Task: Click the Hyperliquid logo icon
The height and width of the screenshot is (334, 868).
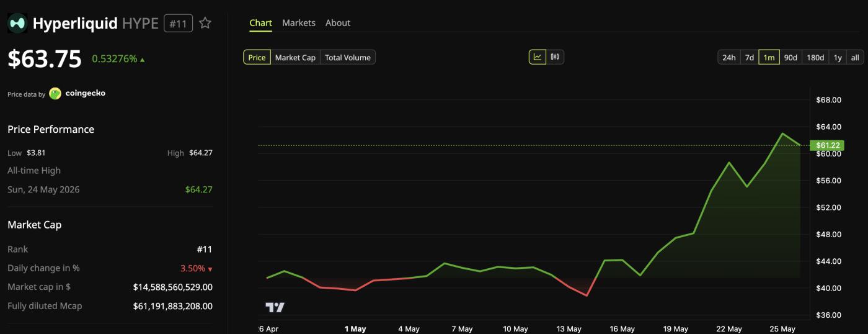Action: point(17,23)
